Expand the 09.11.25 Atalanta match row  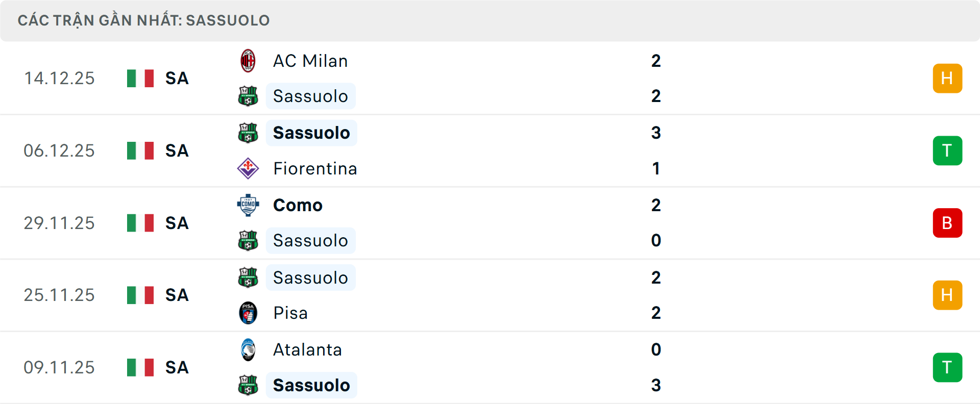tap(510, 367)
